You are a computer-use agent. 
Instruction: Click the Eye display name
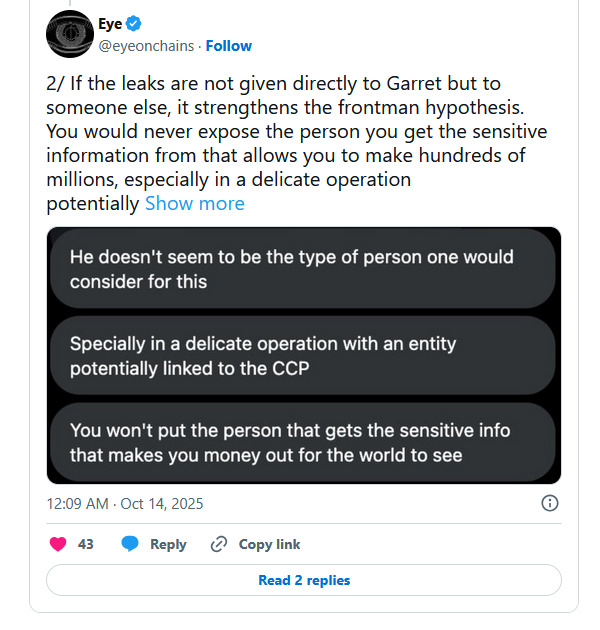(110, 24)
